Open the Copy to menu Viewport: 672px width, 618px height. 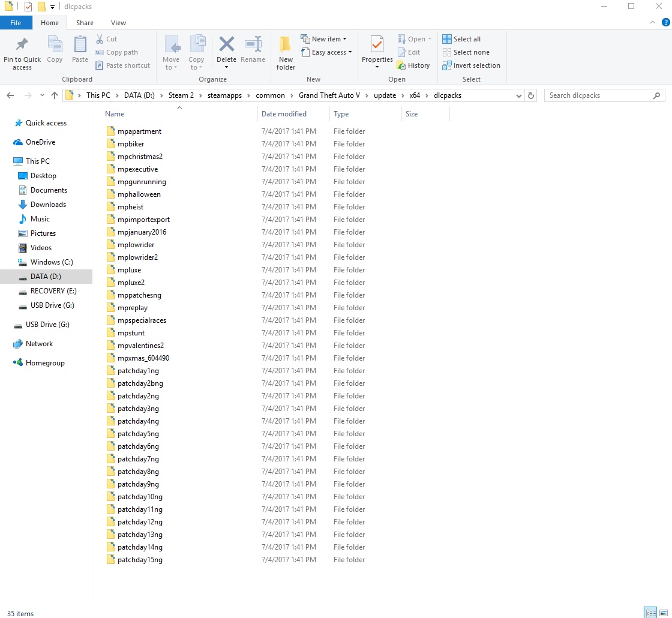[196, 53]
